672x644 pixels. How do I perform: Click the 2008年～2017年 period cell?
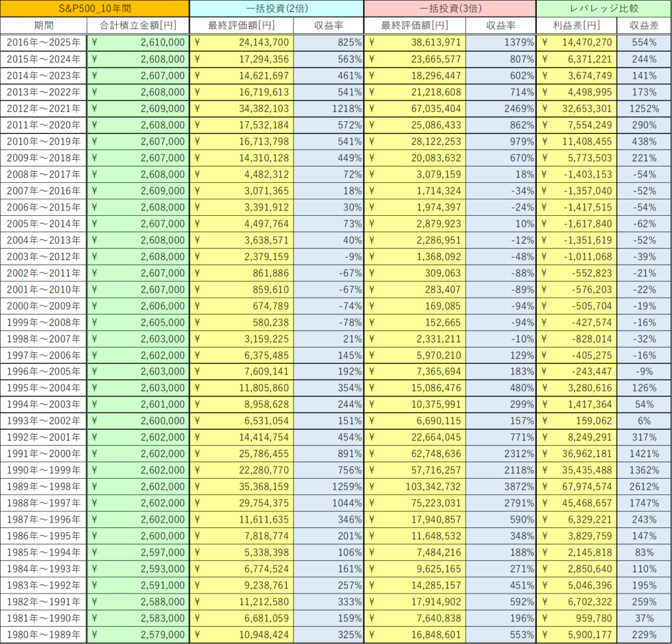(x=44, y=174)
